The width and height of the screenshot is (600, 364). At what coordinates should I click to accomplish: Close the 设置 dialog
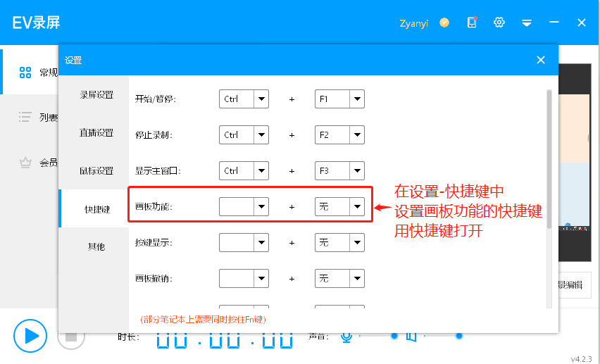tap(541, 60)
